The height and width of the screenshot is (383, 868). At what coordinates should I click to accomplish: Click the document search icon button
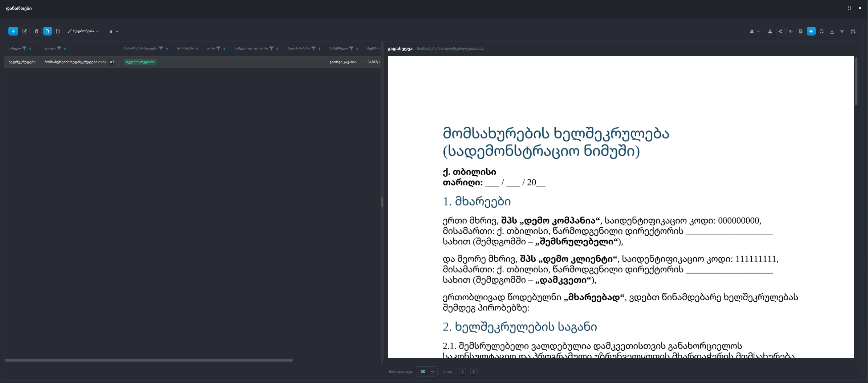(x=801, y=31)
